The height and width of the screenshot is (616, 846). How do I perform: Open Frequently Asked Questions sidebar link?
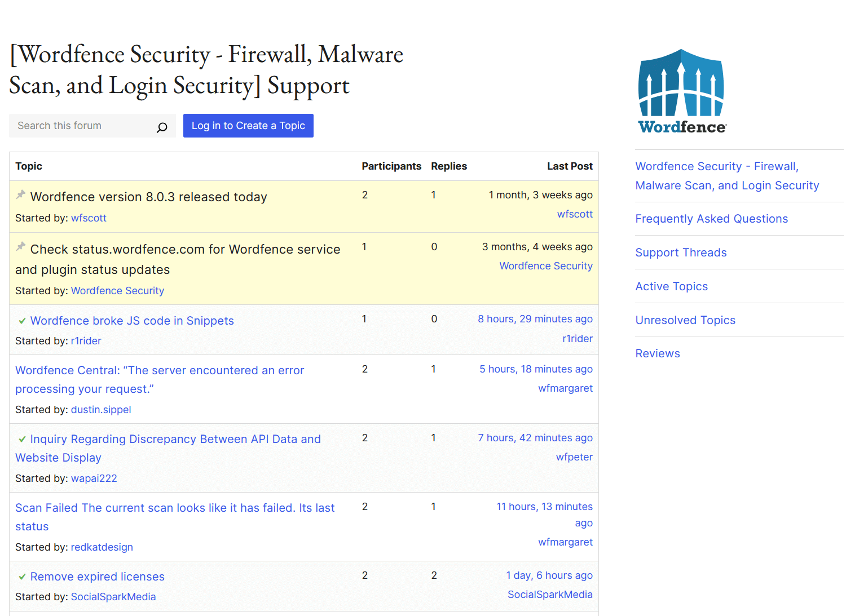coord(712,219)
